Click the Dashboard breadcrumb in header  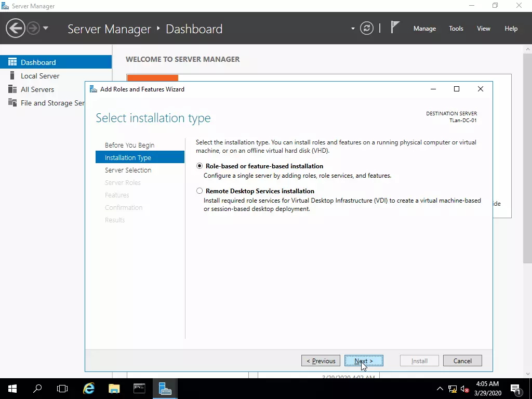(194, 29)
